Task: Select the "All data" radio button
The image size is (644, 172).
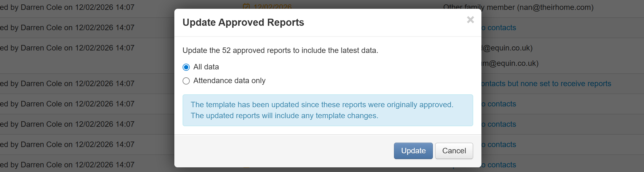Action: tap(186, 67)
